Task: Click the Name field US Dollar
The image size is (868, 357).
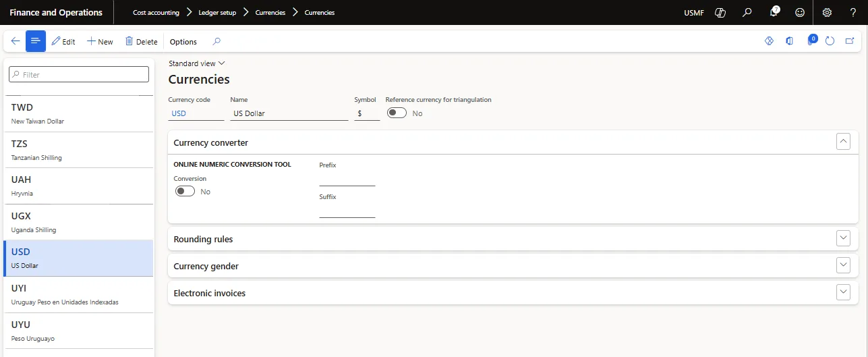Action: (x=289, y=113)
